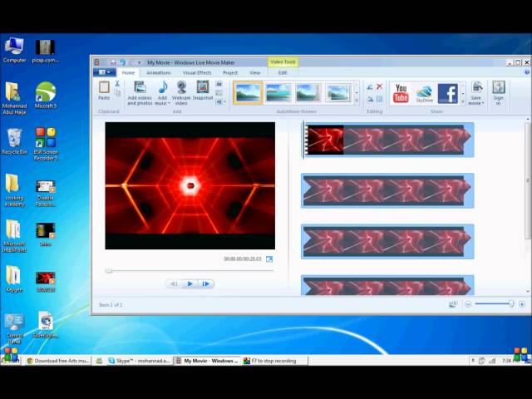
Task: Switch to the Animations tab
Action: coord(159,72)
